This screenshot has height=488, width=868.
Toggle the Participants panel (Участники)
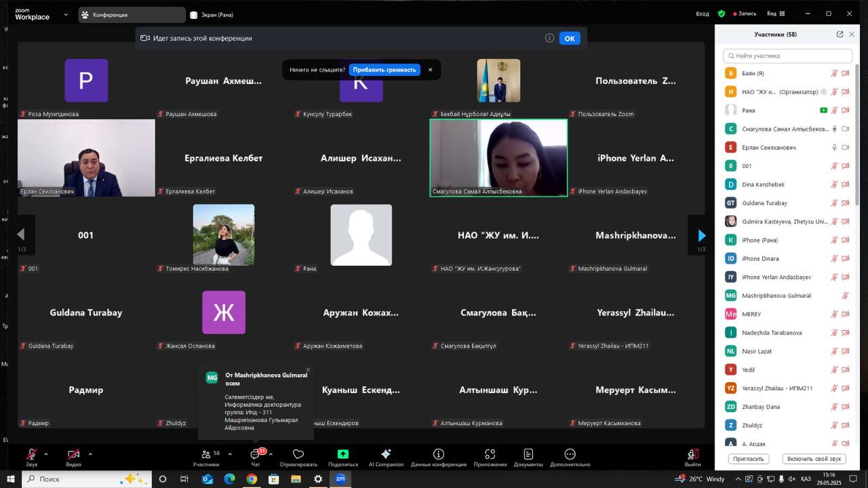point(205,457)
